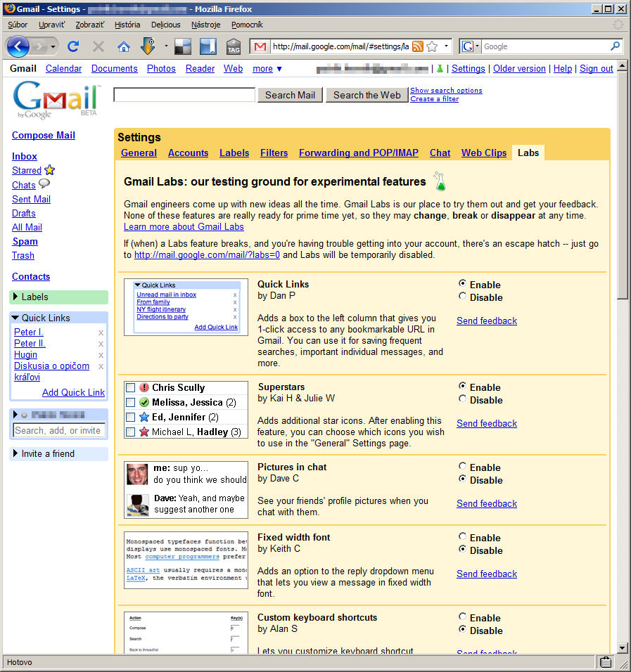Open the Súbor menu
This screenshot has width=631, height=672.
(18, 25)
